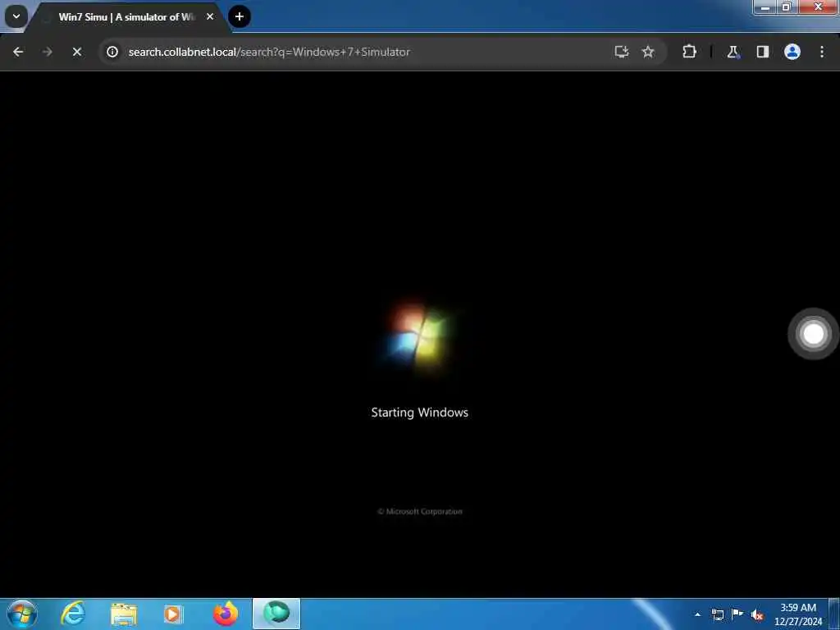Tap the floating round assistive button
The height and width of the screenshot is (630, 840).
point(813,334)
